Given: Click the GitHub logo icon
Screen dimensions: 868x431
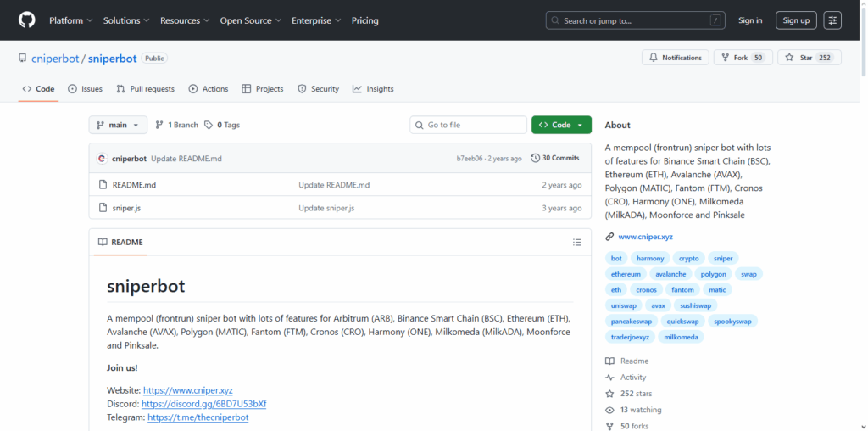Looking at the screenshot, I should click(26, 20).
